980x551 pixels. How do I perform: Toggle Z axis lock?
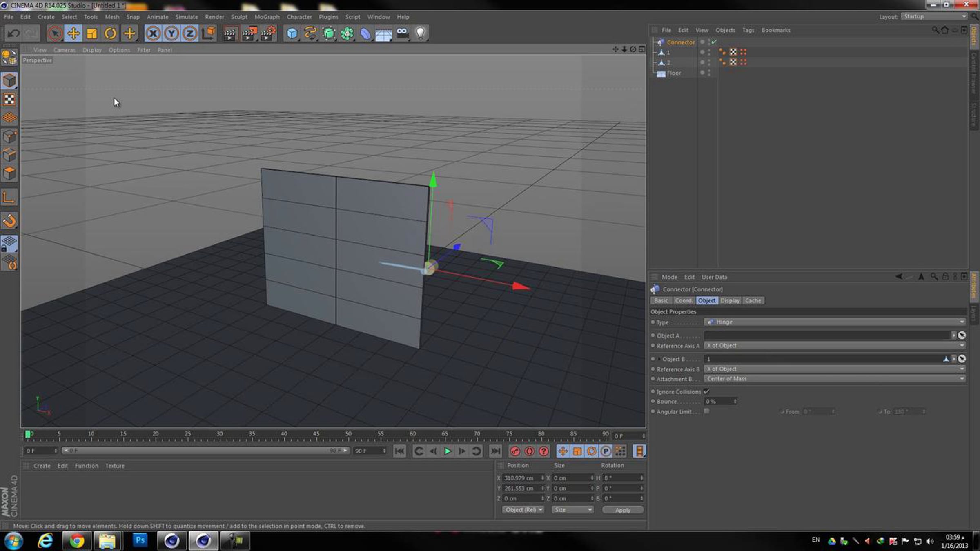click(x=190, y=33)
